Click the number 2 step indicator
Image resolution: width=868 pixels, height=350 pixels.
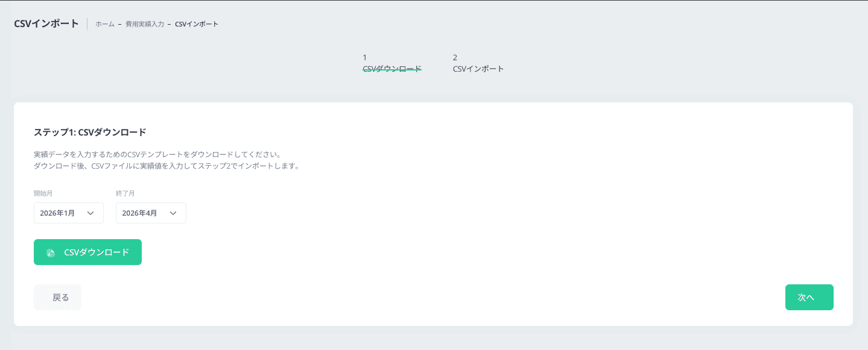coord(454,58)
